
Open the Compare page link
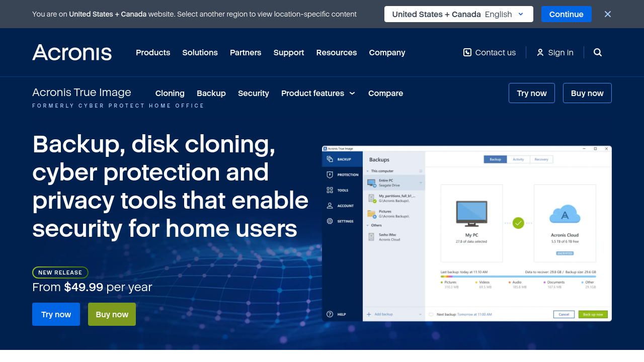(385, 93)
